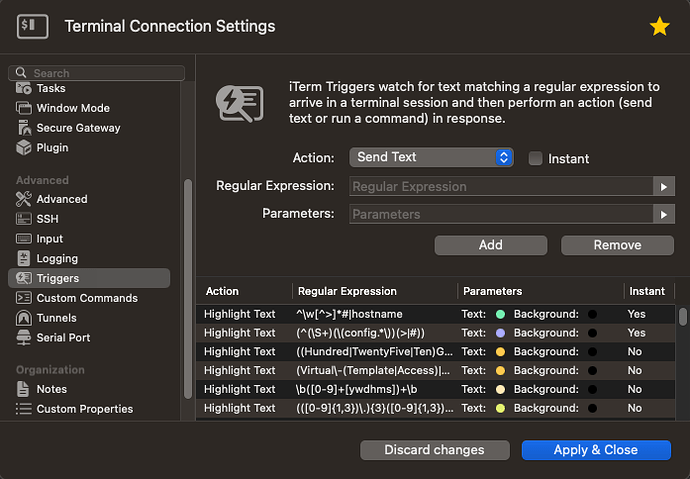
Task: Expand the Parameters field arrow button
Action: [x=661, y=214]
